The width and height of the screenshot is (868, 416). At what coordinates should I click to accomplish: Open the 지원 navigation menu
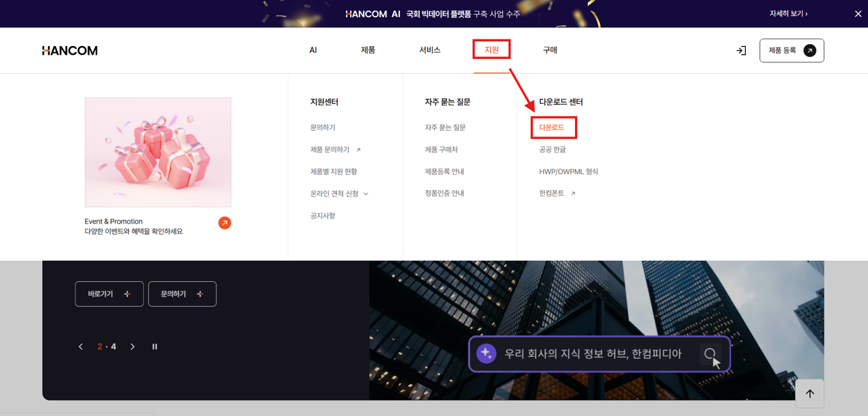[x=491, y=49]
